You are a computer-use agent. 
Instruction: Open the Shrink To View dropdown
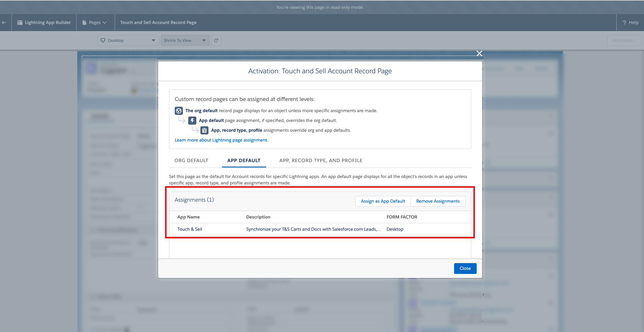tap(185, 41)
